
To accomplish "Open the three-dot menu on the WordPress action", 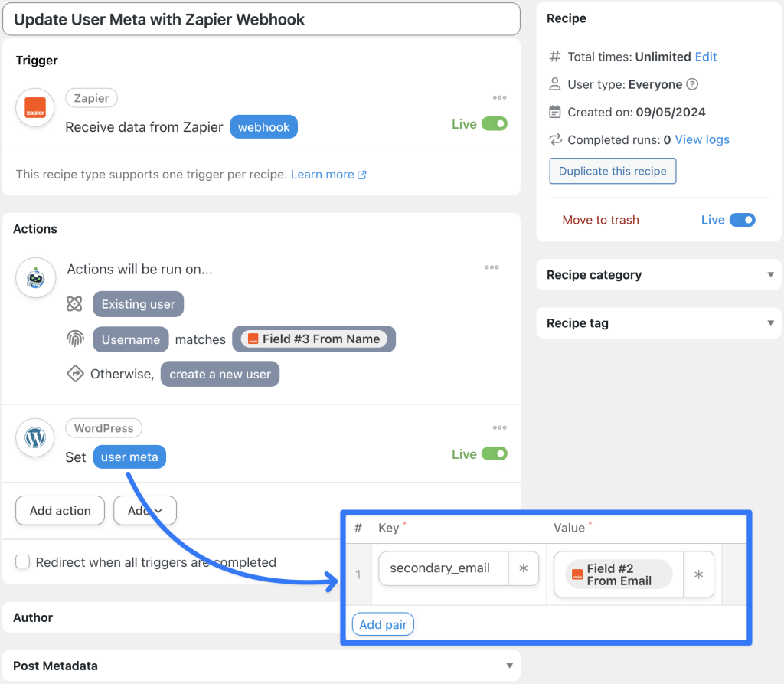I will (x=499, y=427).
